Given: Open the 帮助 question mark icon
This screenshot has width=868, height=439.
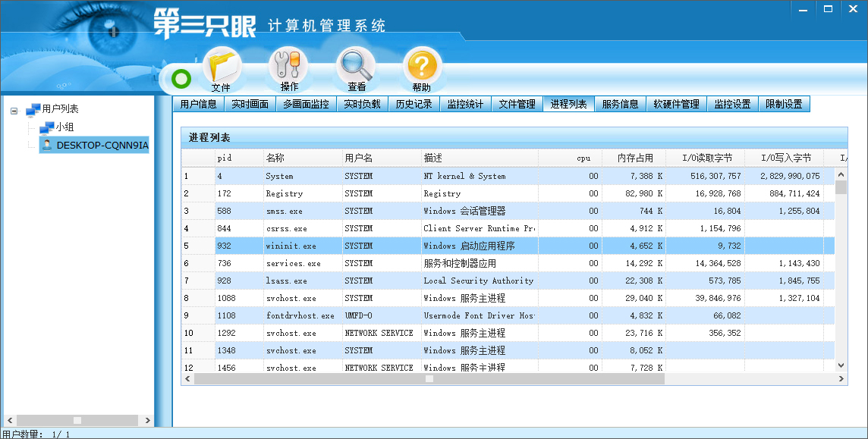Looking at the screenshot, I should 422,71.
